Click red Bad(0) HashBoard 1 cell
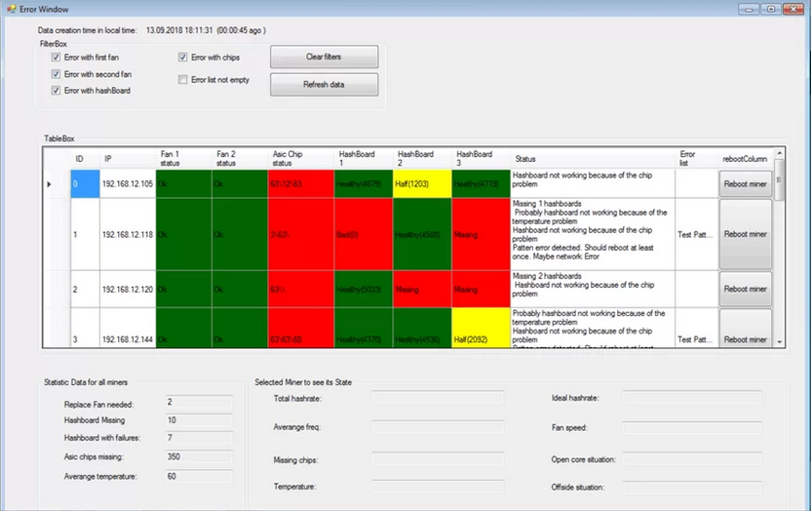Image resolution: width=812 pixels, height=511 pixels. (364, 234)
